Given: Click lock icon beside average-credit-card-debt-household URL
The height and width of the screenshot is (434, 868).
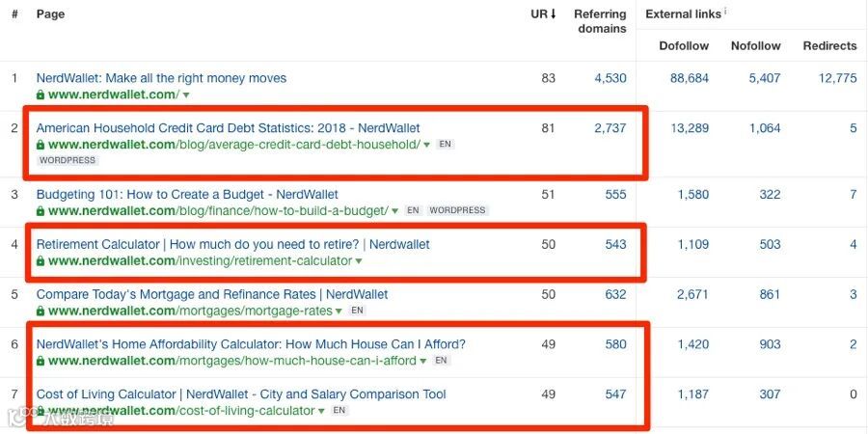Looking at the screenshot, I should pyautogui.click(x=41, y=145).
